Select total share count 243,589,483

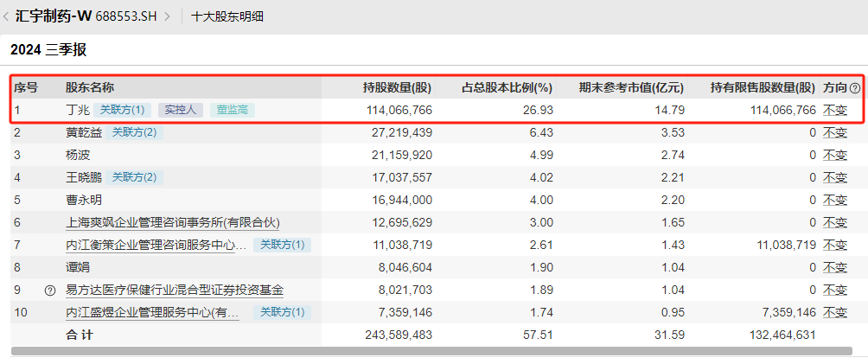point(399,335)
